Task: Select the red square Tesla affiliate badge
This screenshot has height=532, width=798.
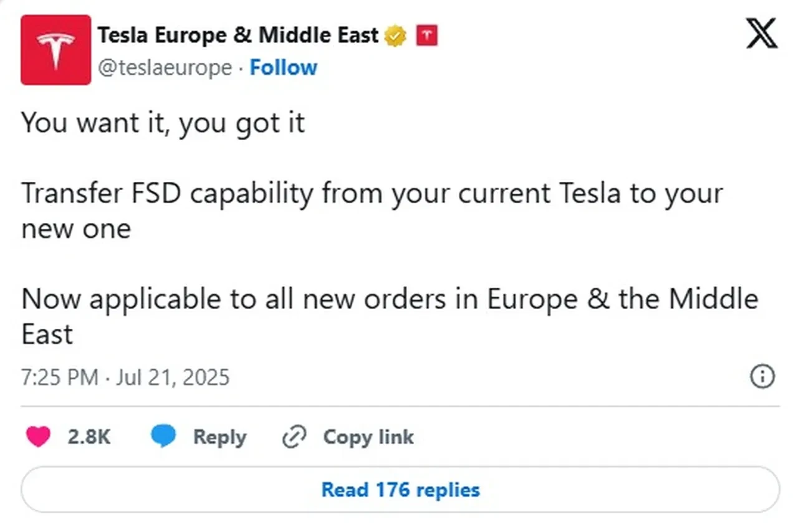Action: pyautogui.click(x=426, y=36)
